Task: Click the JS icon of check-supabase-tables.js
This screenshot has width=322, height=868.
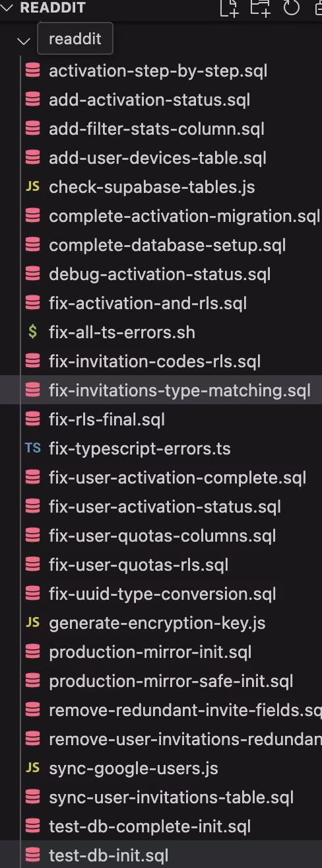Action: tap(32, 187)
